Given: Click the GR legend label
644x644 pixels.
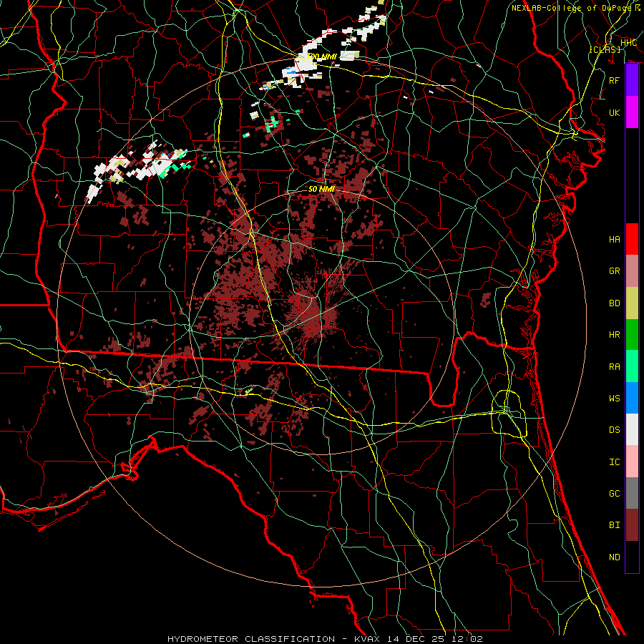Looking at the screenshot, I should pos(615,270).
